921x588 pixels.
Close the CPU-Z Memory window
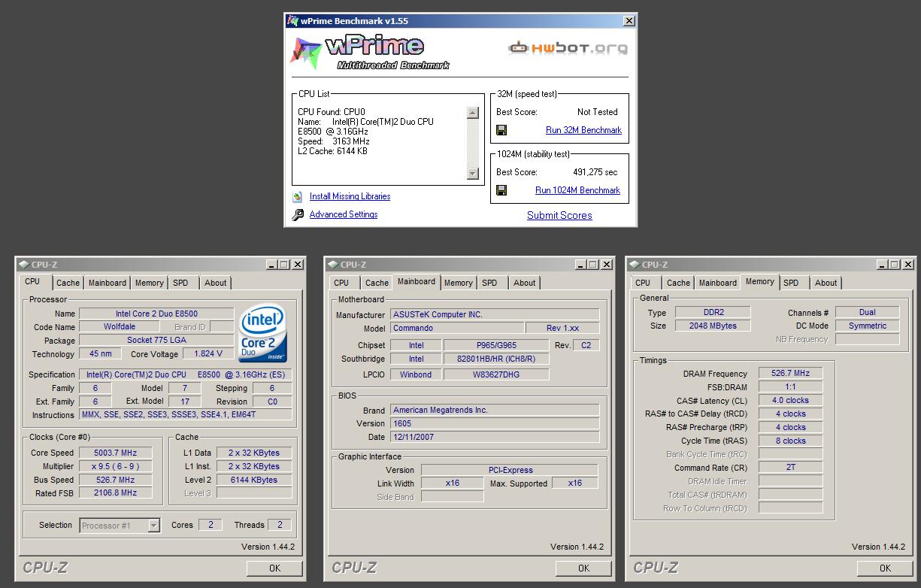907,265
